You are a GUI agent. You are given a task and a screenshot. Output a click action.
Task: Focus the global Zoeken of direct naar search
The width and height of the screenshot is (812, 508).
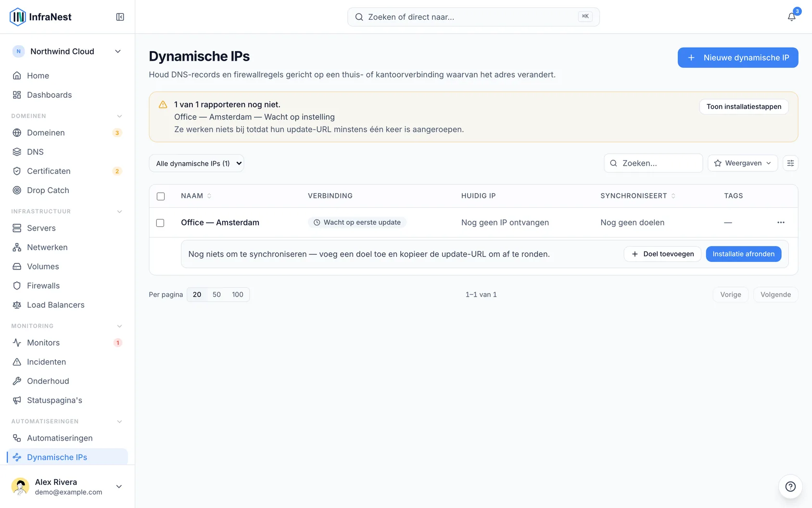[473, 17]
